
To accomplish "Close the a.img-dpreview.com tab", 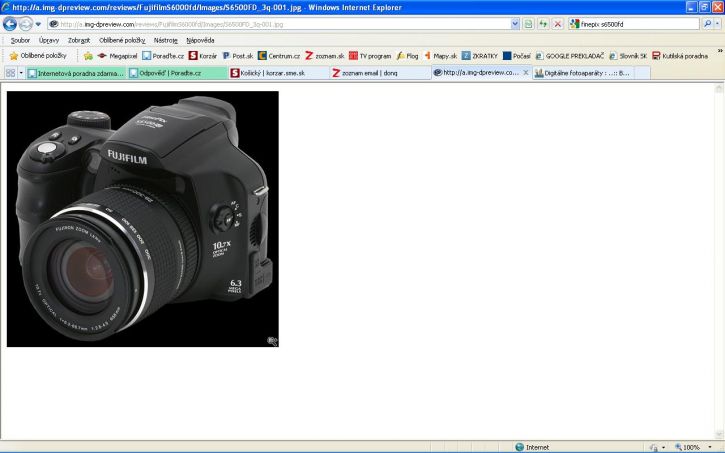I will point(526,73).
